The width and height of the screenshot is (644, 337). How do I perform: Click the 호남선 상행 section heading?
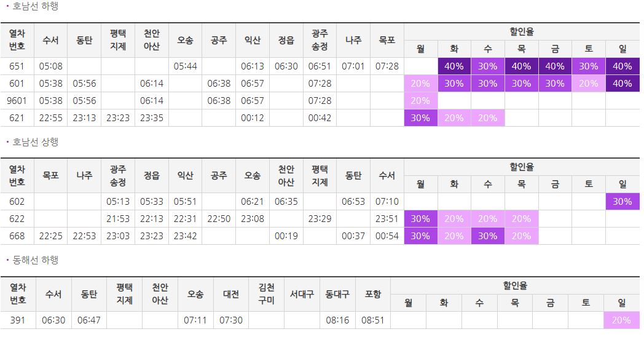pos(35,142)
